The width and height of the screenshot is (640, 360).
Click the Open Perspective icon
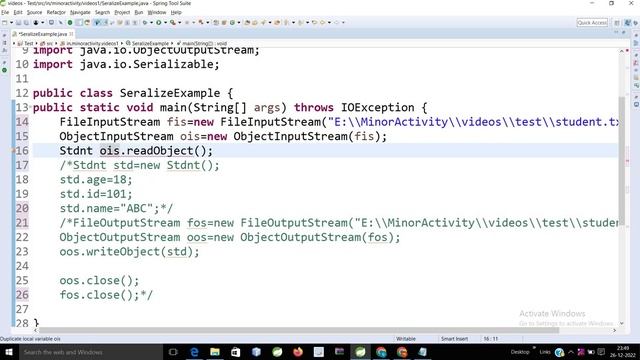coord(617,23)
